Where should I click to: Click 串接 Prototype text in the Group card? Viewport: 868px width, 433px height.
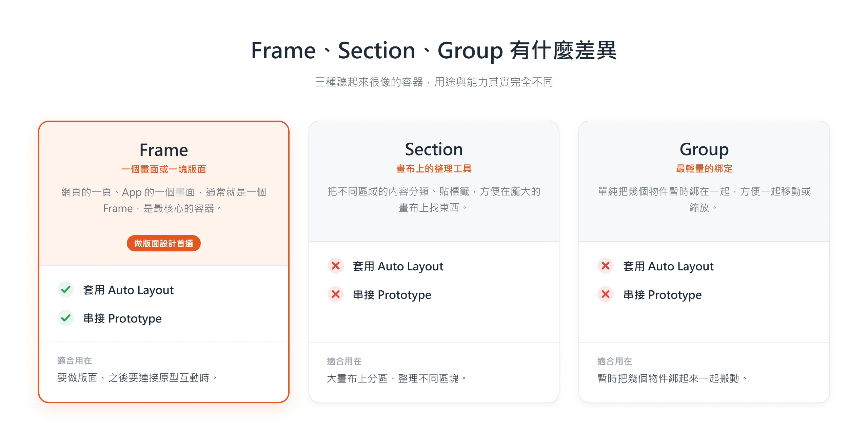pos(662,295)
